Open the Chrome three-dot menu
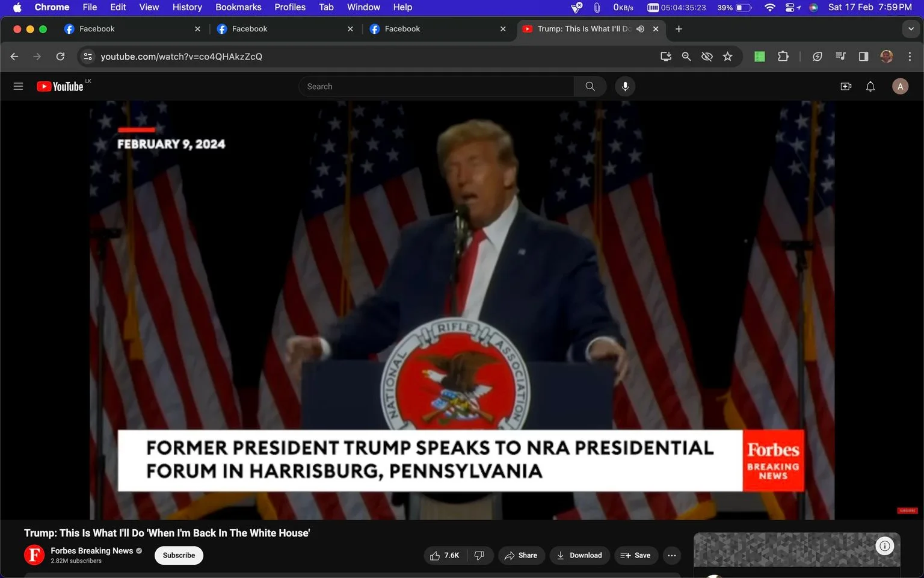Screen dimensions: 924x578 (910, 56)
